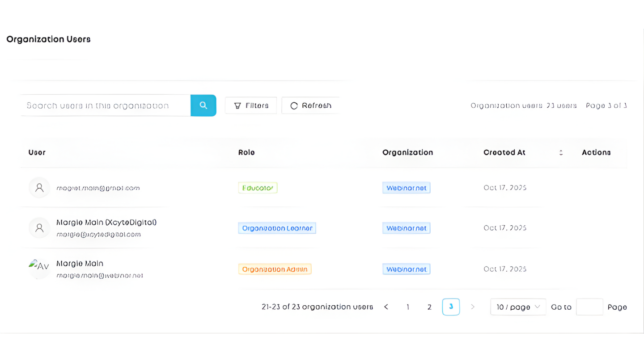Click the Go to page input box

(x=589, y=307)
